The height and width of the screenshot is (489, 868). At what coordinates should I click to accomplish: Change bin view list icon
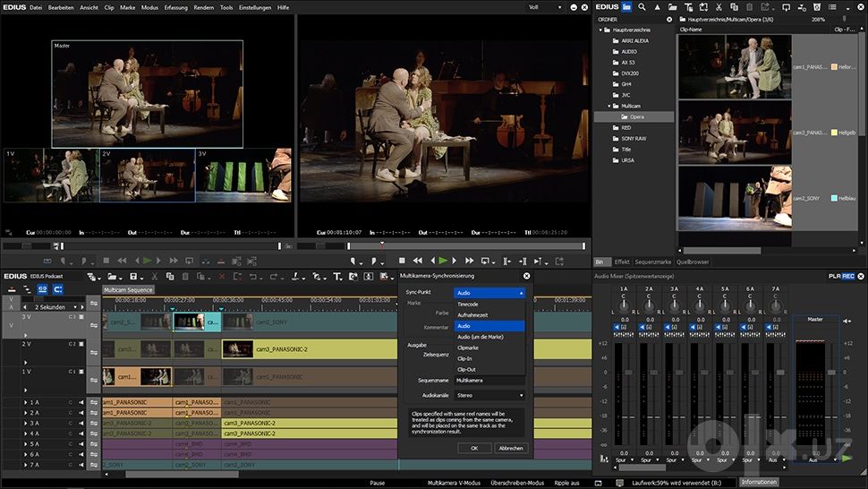(832, 7)
